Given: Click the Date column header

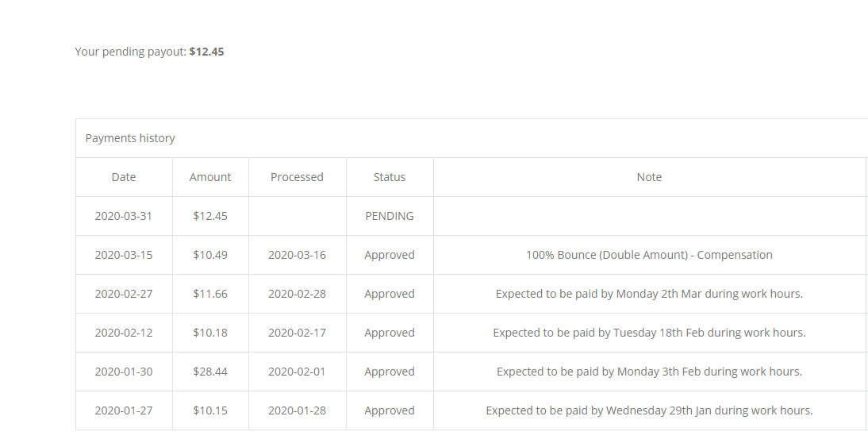Looking at the screenshot, I should 124,177.
